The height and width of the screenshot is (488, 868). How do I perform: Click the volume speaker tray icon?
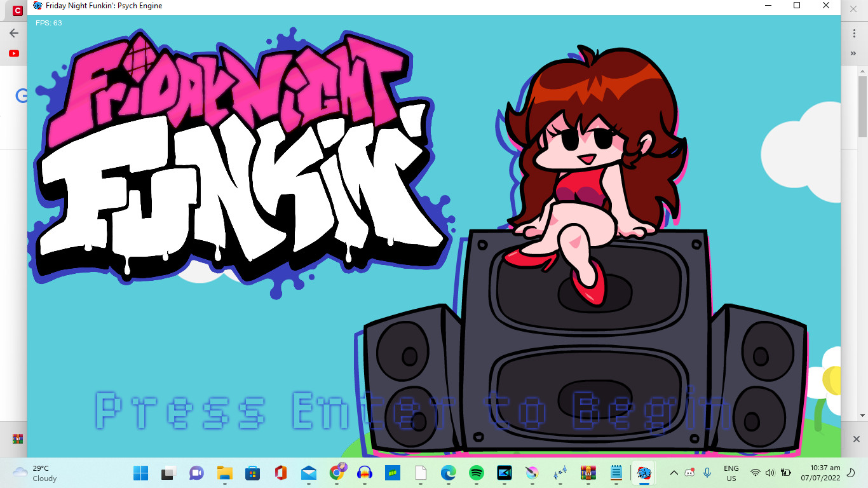pos(770,473)
